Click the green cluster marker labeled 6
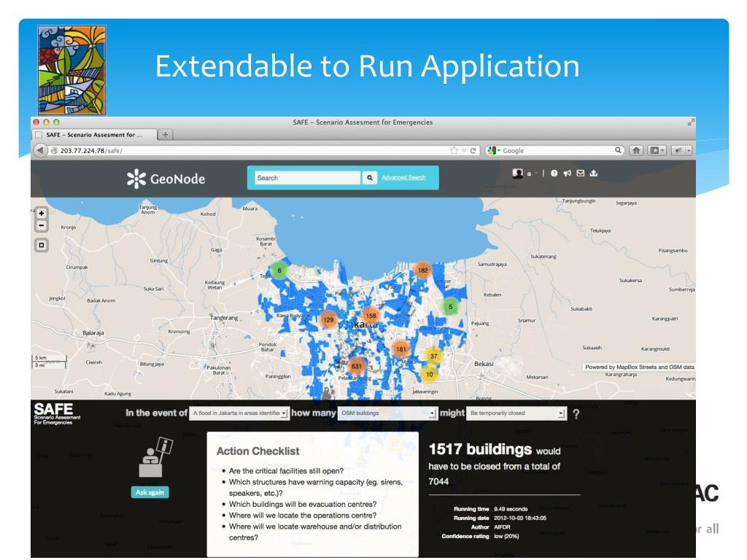747x560 pixels. (x=279, y=271)
